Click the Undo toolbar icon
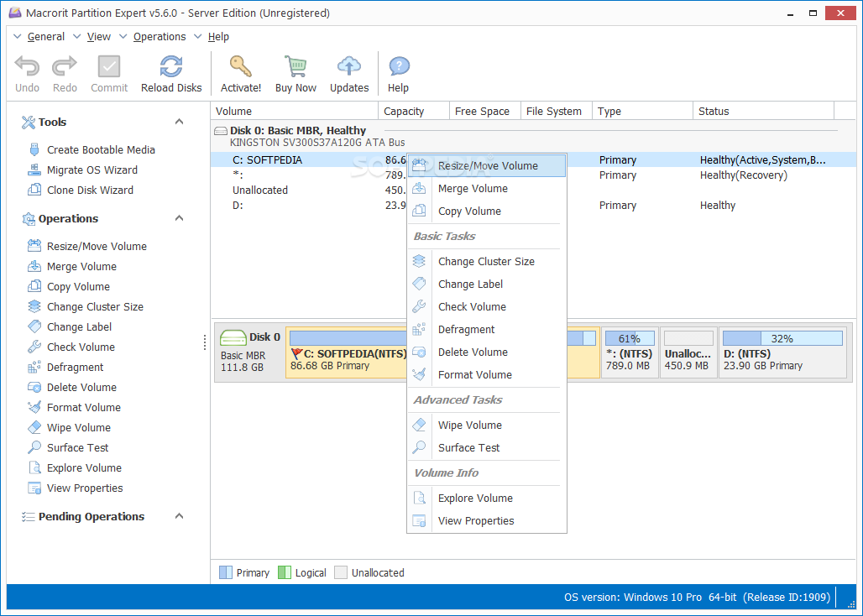Viewport: 863px width, 616px height. point(27,67)
